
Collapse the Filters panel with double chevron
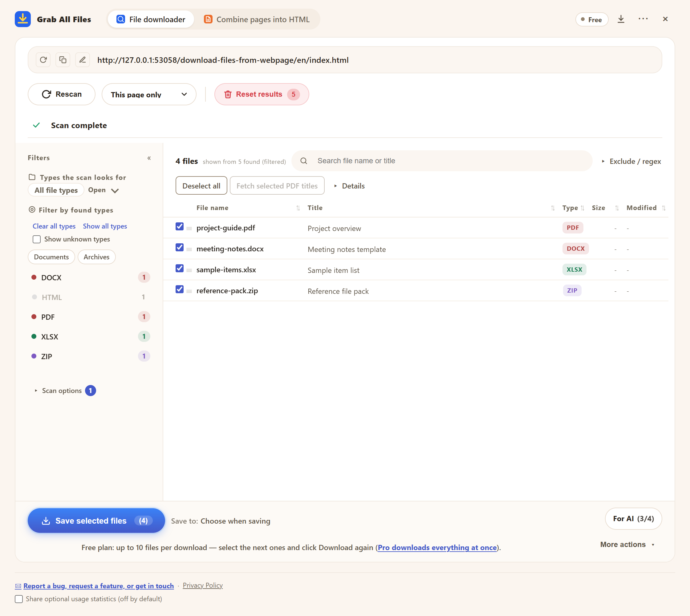click(x=149, y=158)
